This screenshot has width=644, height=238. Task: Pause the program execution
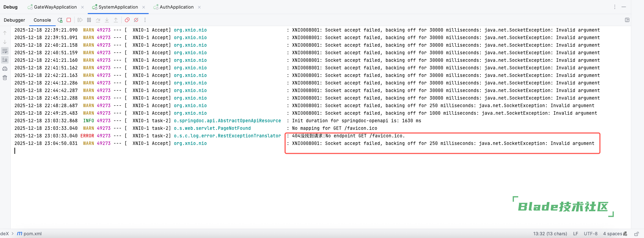89,20
